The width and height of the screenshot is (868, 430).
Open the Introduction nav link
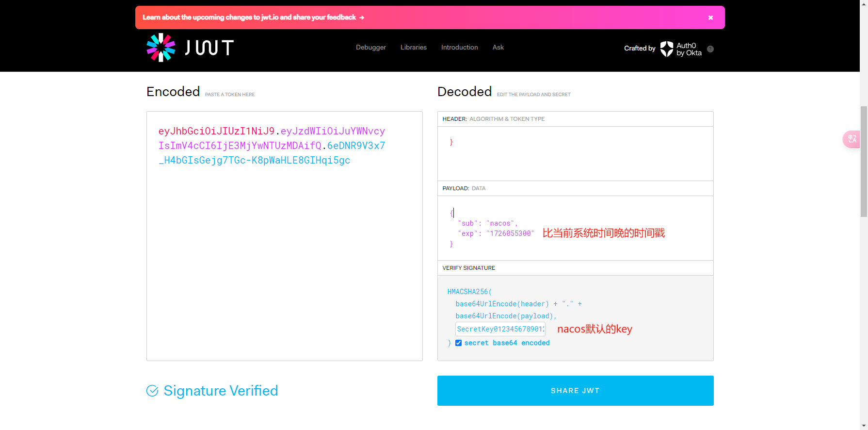click(x=459, y=48)
